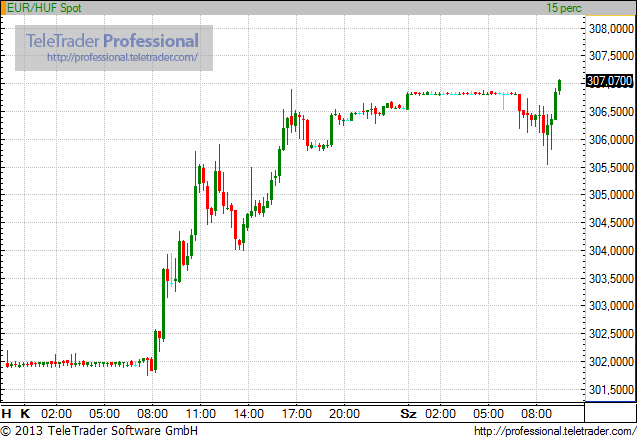Click the 11:00 time axis label

pos(200,414)
